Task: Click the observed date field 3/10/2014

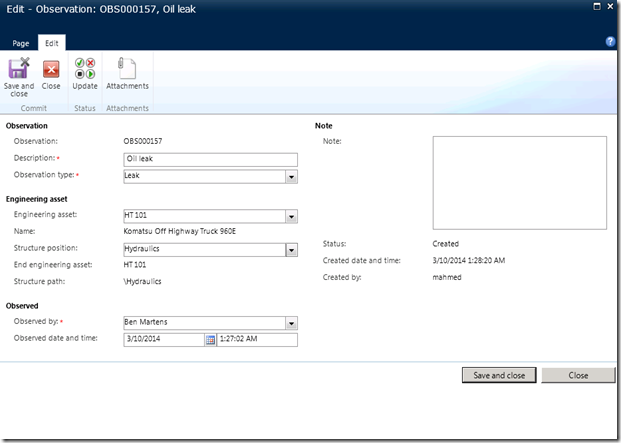Action: (164, 340)
